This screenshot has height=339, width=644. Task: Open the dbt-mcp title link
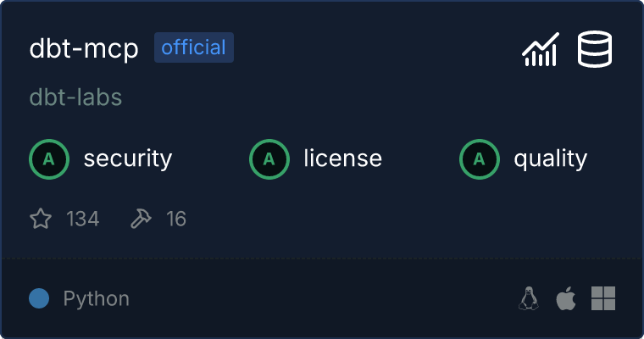[x=84, y=48]
